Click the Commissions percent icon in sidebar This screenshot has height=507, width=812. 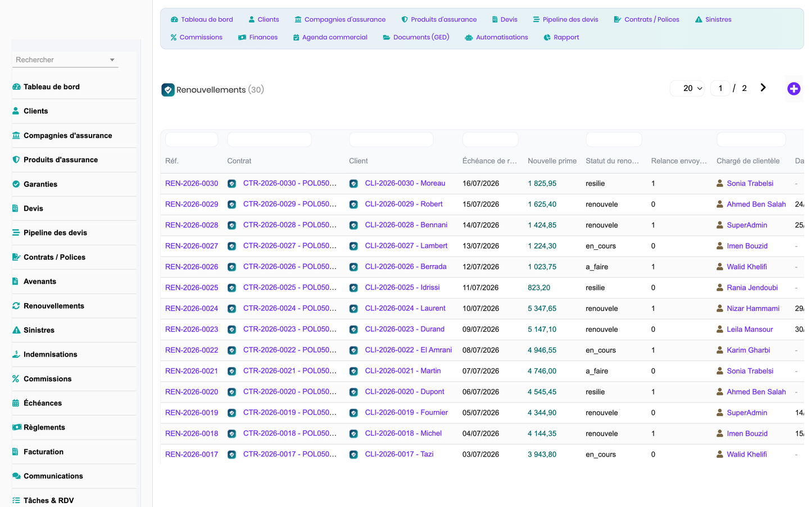(x=16, y=379)
